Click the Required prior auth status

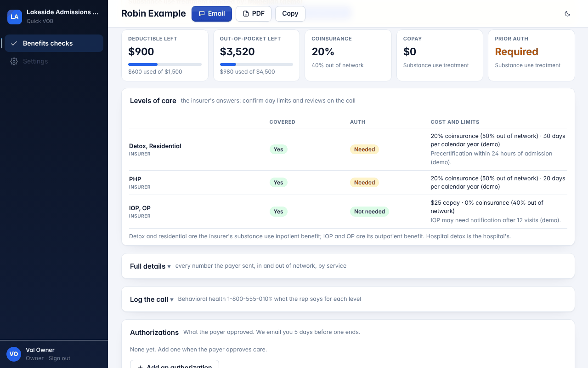(x=516, y=52)
